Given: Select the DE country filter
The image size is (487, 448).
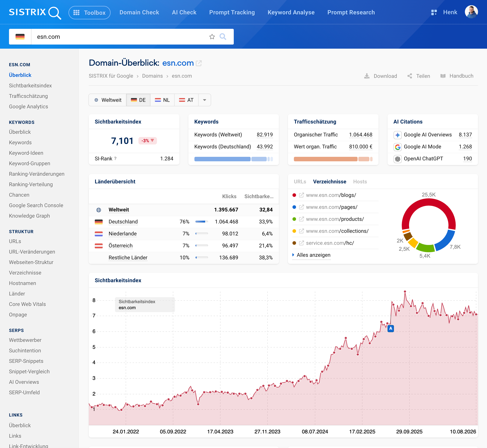Looking at the screenshot, I should 138,100.
